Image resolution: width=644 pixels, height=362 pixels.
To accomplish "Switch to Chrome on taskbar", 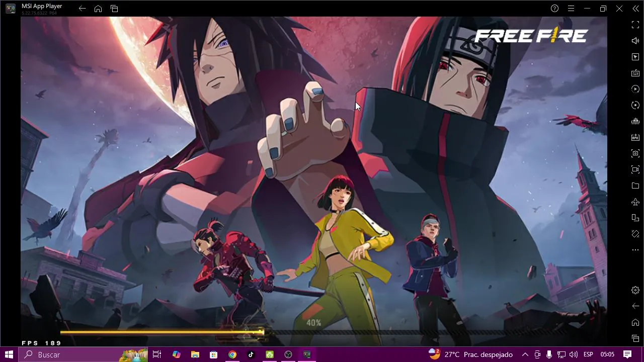I will (232, 354).
